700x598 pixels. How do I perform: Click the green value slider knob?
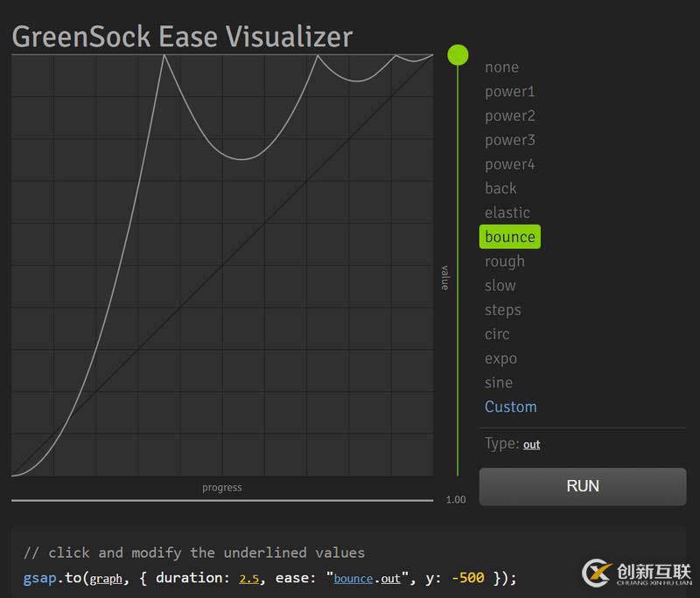coord(458,55)
